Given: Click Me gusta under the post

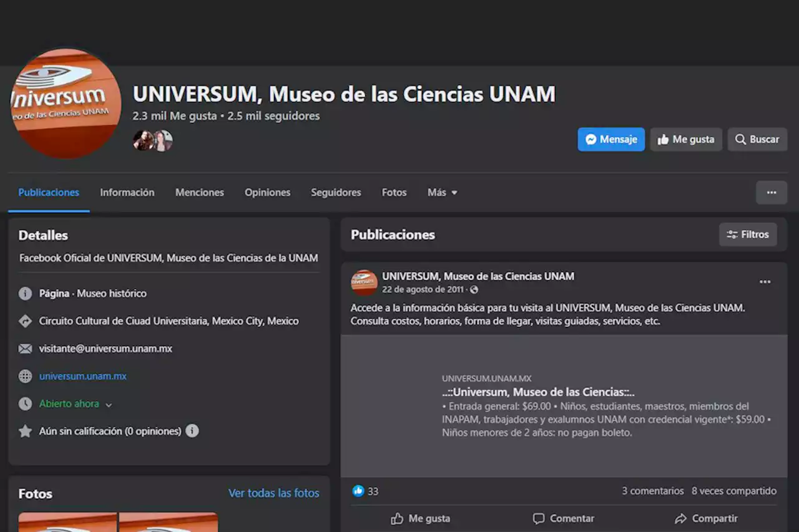Looking at the screenshot, I should [420, 518].
